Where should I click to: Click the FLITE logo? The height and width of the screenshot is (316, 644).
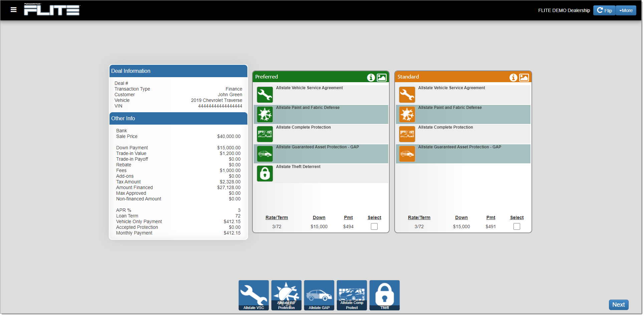point(52,9)
